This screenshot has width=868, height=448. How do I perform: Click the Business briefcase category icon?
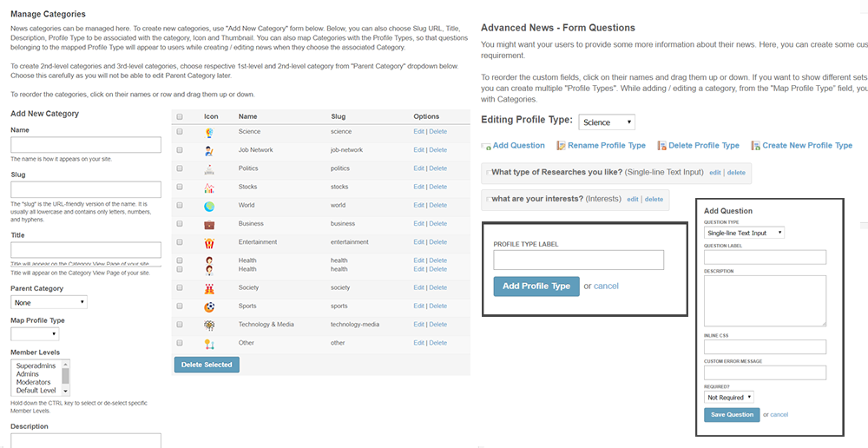(x=209, y=224)
